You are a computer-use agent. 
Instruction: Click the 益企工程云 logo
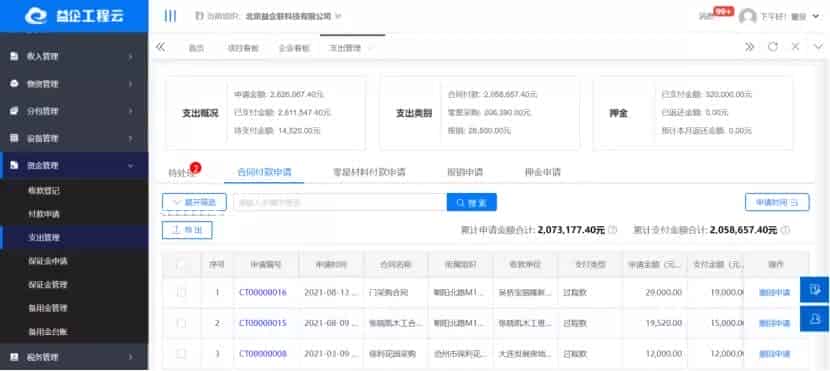tap(74, 16)
